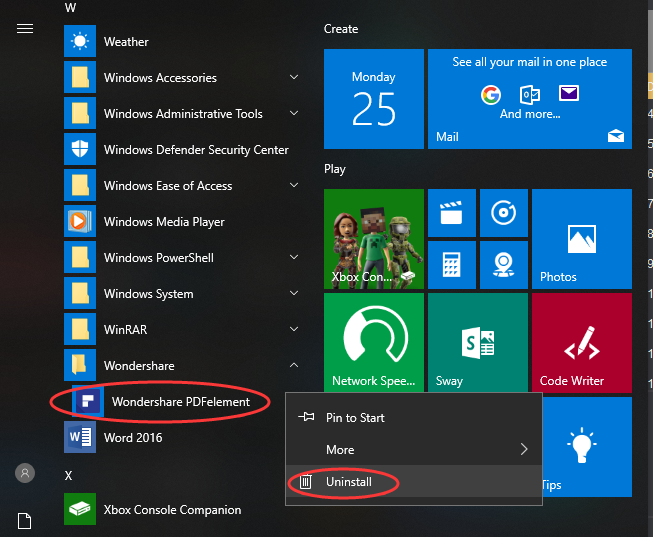Expand Windows Accessories chevron

294,77
